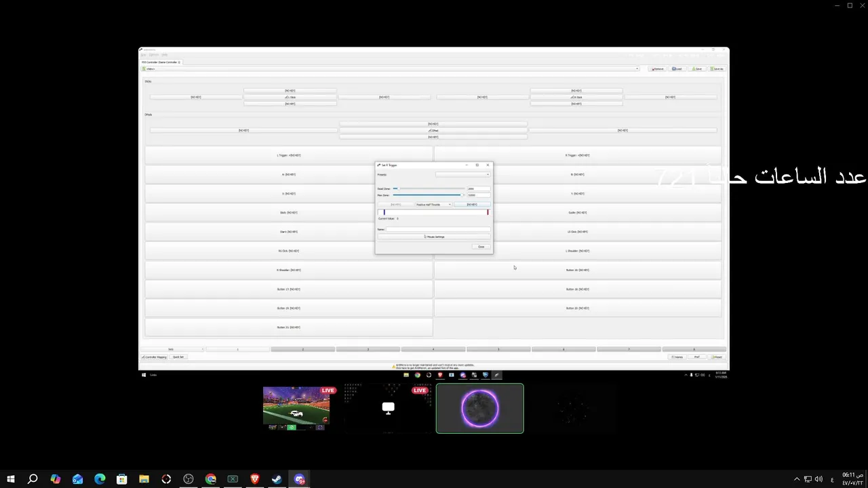Open the Options menu in AntiMicro

click(x=154, y=55)
